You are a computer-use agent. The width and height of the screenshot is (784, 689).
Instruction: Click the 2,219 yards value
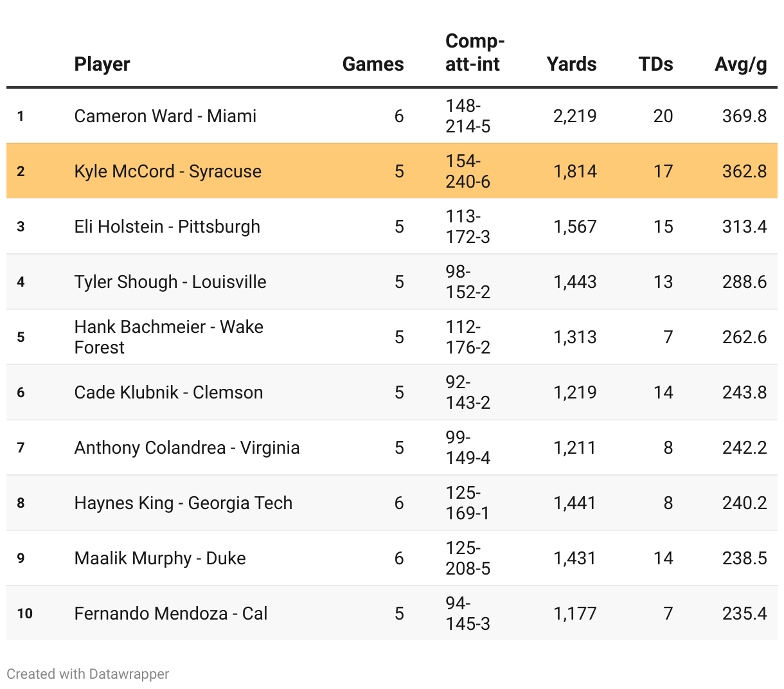pos(575,116)
